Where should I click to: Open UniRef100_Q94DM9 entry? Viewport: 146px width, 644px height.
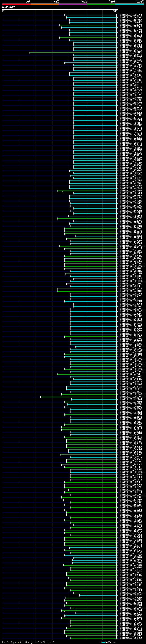[131, 379]
